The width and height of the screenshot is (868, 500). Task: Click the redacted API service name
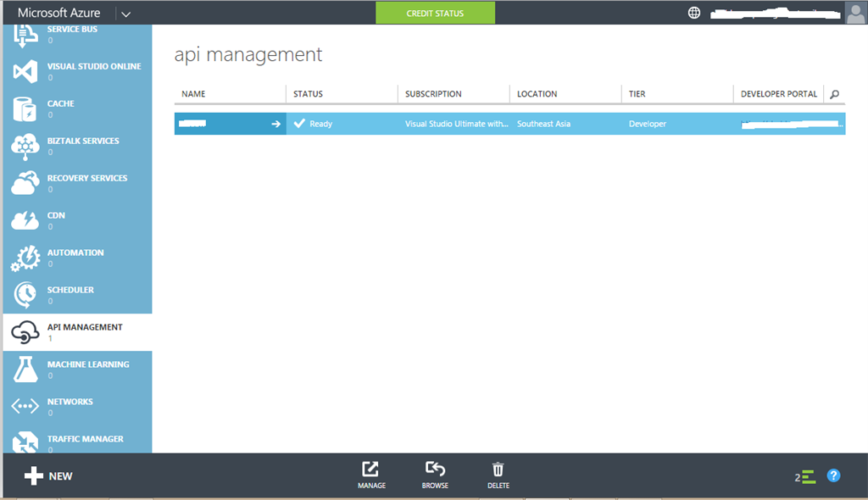tap(192, 124)
